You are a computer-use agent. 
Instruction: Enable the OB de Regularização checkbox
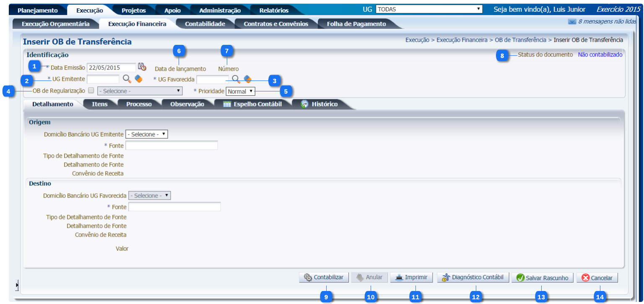pyautogui.click(x=91, y=90)
